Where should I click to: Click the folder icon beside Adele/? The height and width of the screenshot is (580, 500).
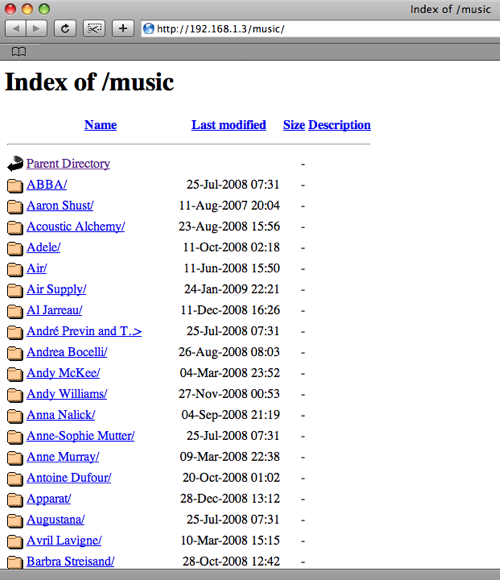click(x=15, y=248)
